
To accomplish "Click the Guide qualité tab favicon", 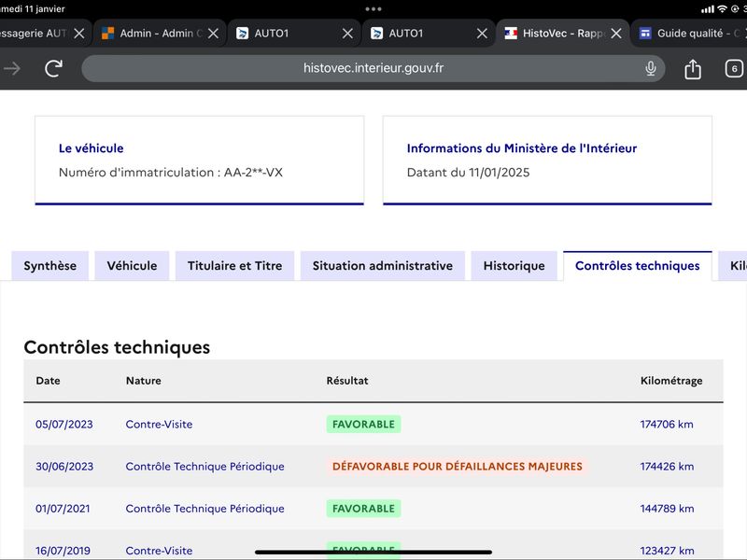I will (645, 34).
